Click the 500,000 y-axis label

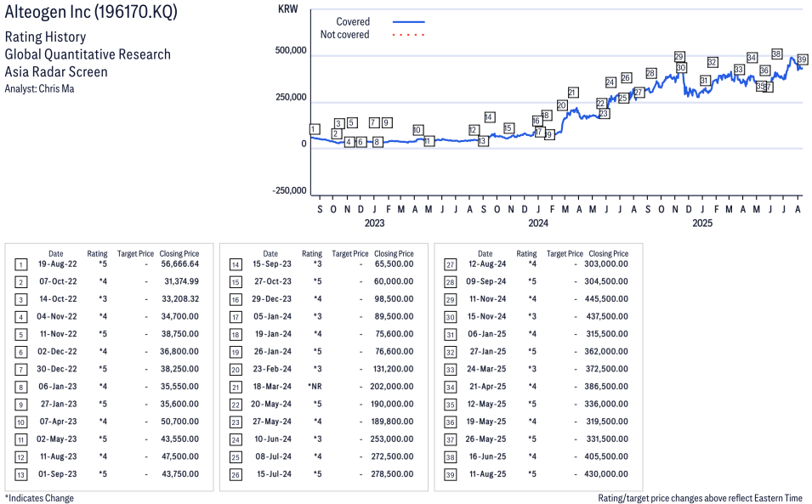[291, 51]
